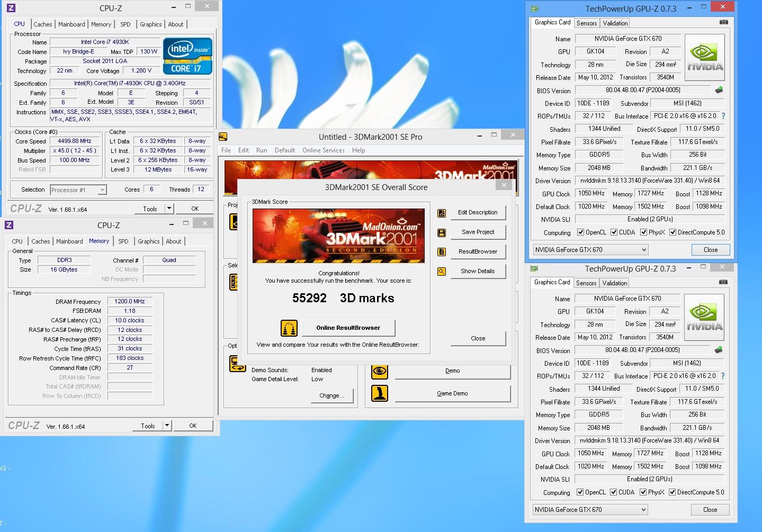The height and width of the screenshot is (532, 762).
Task: Click the eye icon beside Demo button
Action: point(380,371)
